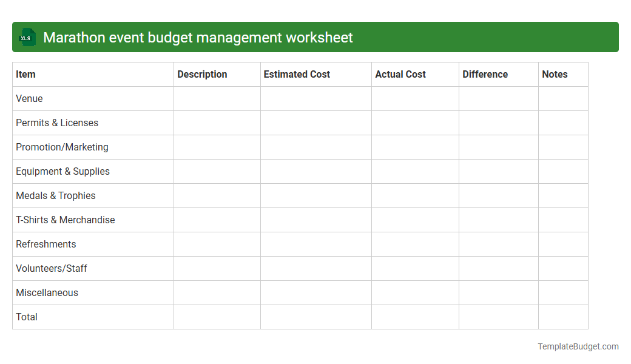631x364 pixels.
Task: Select the Permits & Licenses row
Action: point(57,123)
